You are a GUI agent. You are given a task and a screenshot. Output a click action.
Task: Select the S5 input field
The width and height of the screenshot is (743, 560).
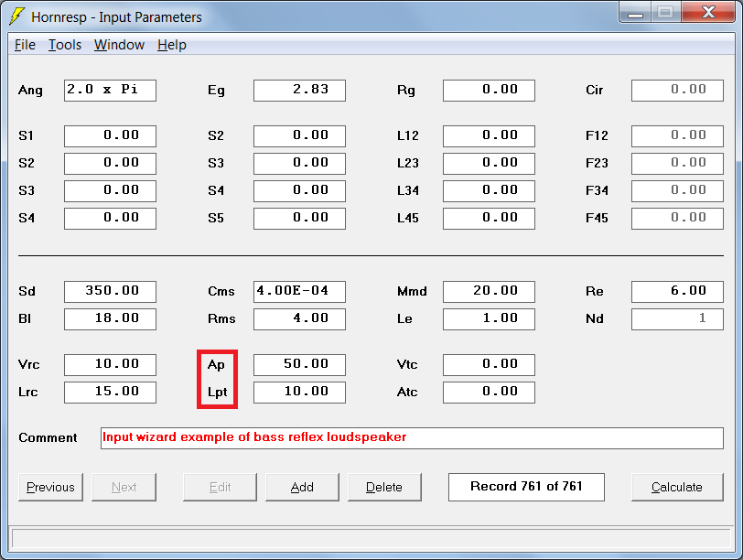click(299, 219)
